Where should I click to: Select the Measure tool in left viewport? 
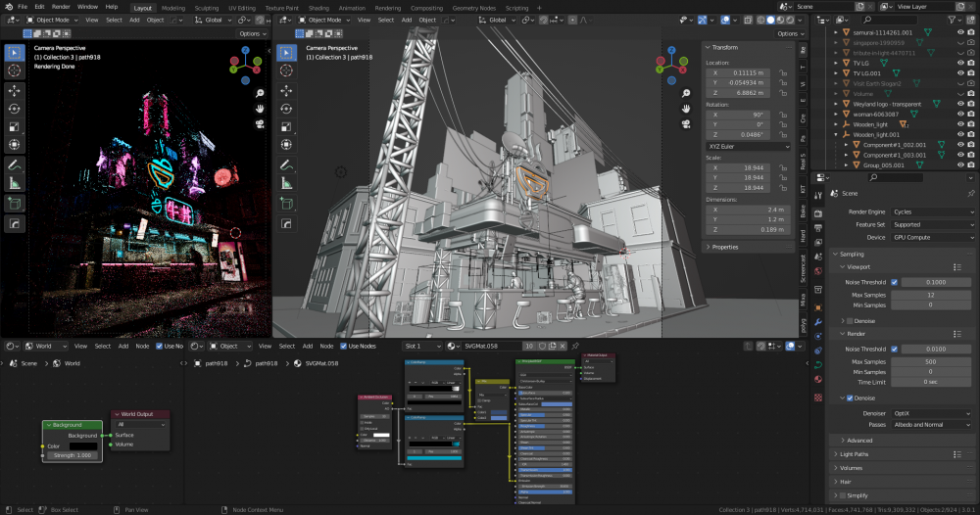15,183
